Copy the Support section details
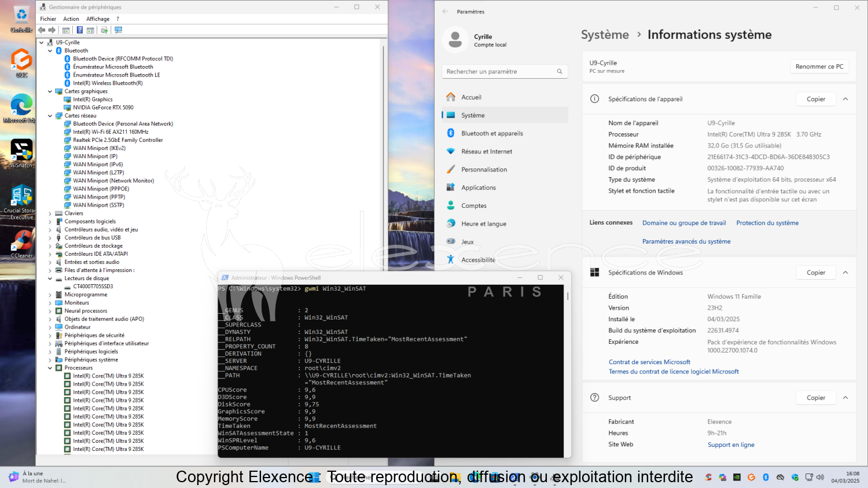 [x=816, y=398]
